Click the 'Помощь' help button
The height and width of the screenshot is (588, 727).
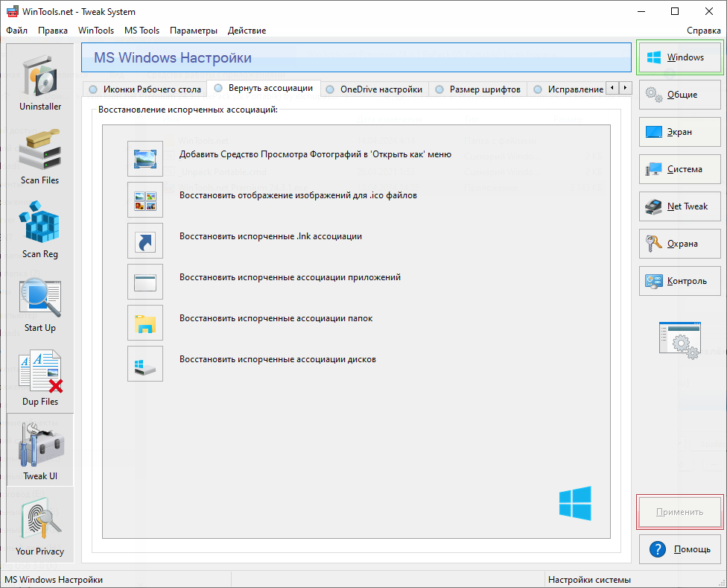click(x=679, y=549)
